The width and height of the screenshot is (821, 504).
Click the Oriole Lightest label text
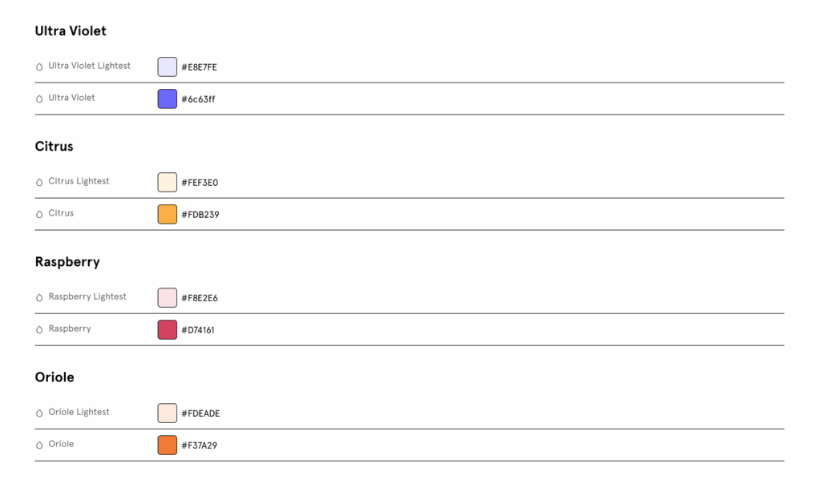(x=79, y=412)
